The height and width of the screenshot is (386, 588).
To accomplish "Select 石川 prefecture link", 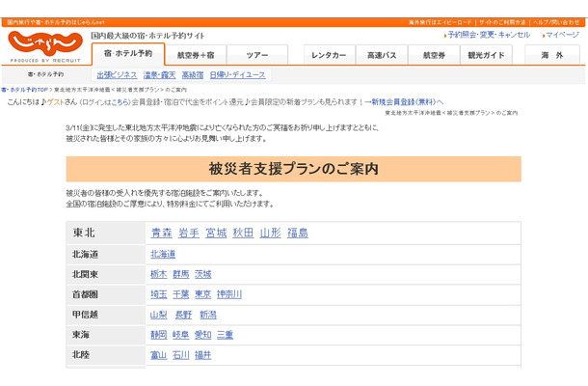I will click(x=181, y=355).
